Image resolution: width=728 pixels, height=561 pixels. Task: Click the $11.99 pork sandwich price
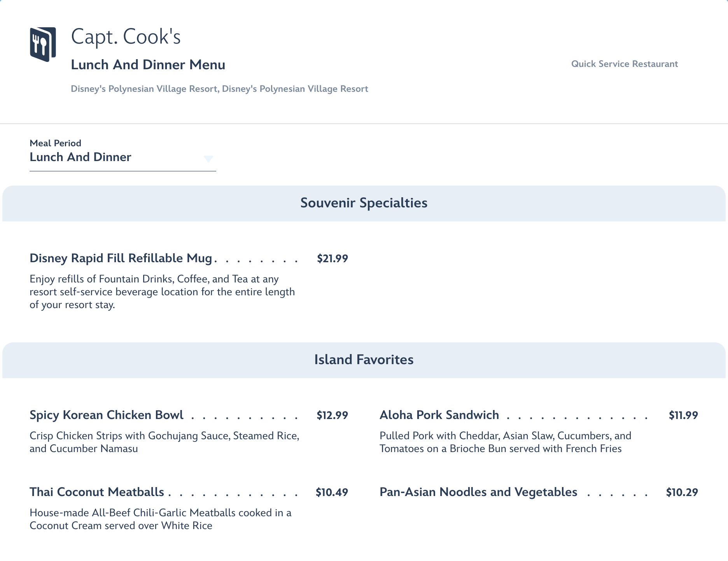(x=683, y=415)
